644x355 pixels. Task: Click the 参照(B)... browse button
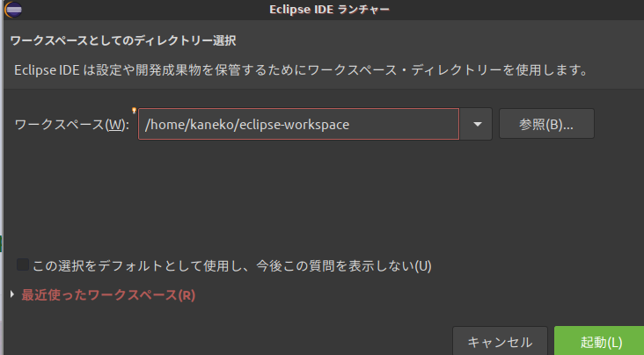pyautogui.click(x=546, y=124)
